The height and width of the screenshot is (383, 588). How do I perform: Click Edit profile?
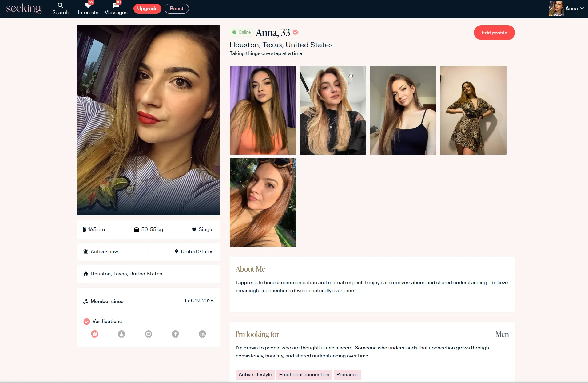click(494, 33)
